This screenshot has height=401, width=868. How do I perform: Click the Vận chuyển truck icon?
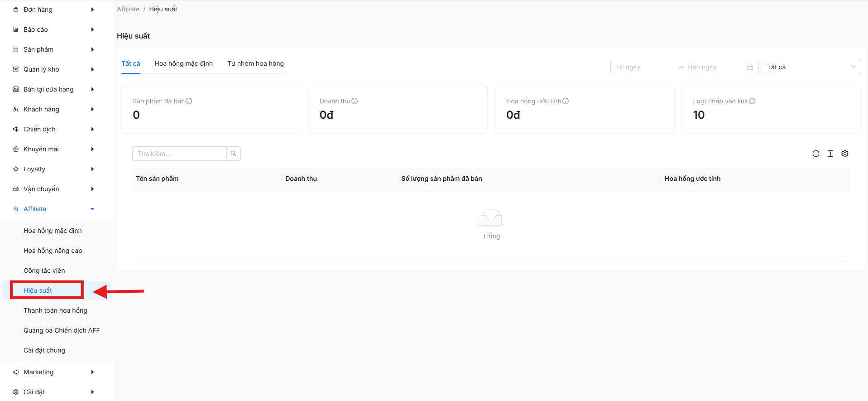click(16, 189)
